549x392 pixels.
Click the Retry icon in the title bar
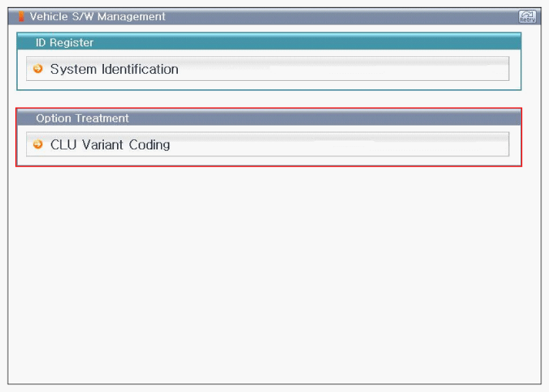pyautogui.click(x=527, y=16)
